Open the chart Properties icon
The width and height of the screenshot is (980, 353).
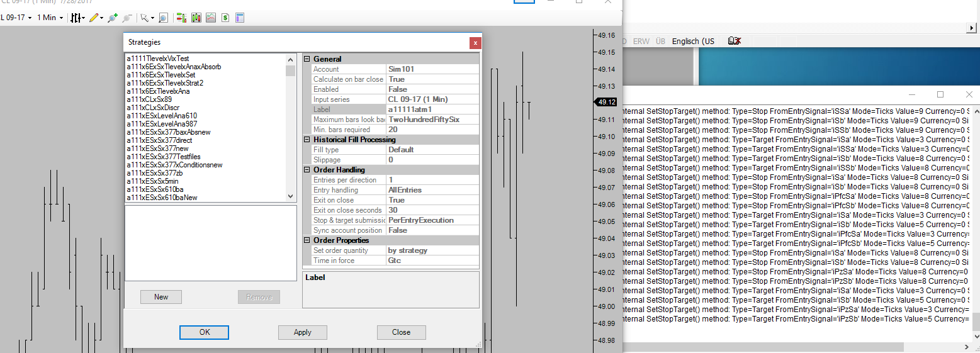pyautogui.click(x=240, y=18)
